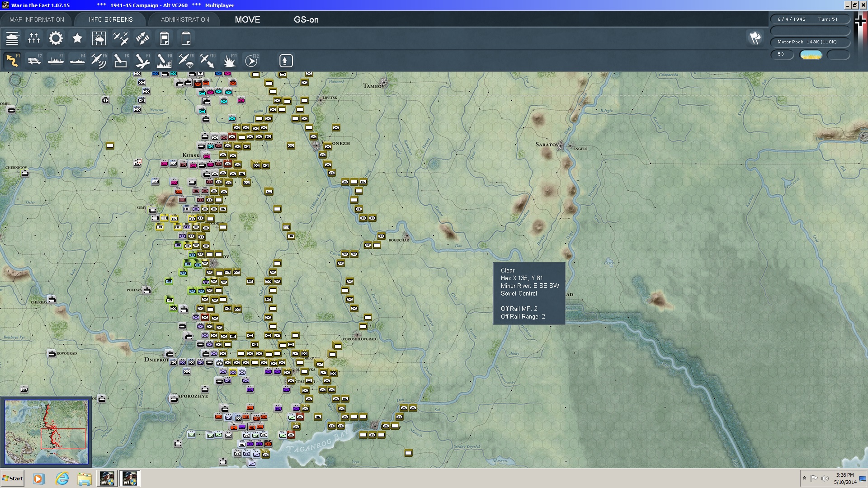This screenshot has height=488, width=868.
Task: Click the opposing striped arrows icon
Action: (x=142, y=38)
